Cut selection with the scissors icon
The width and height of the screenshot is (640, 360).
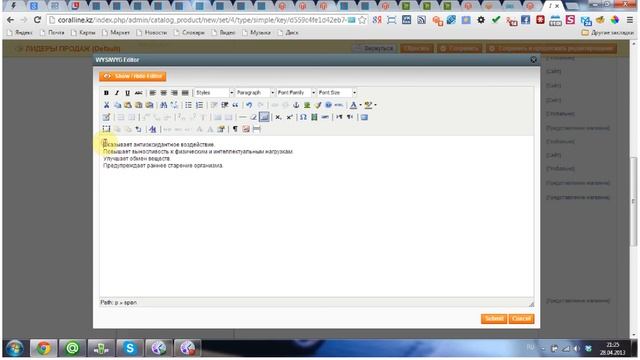[106, 105]
